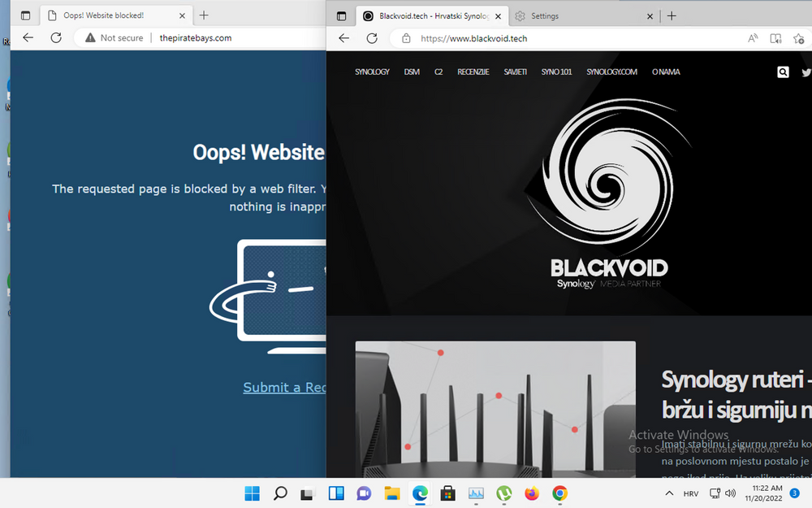Viewport: 812px width, 508px height.
Task: Switch to the Oops! Website blocked! tab
Action: pos(116,15)
